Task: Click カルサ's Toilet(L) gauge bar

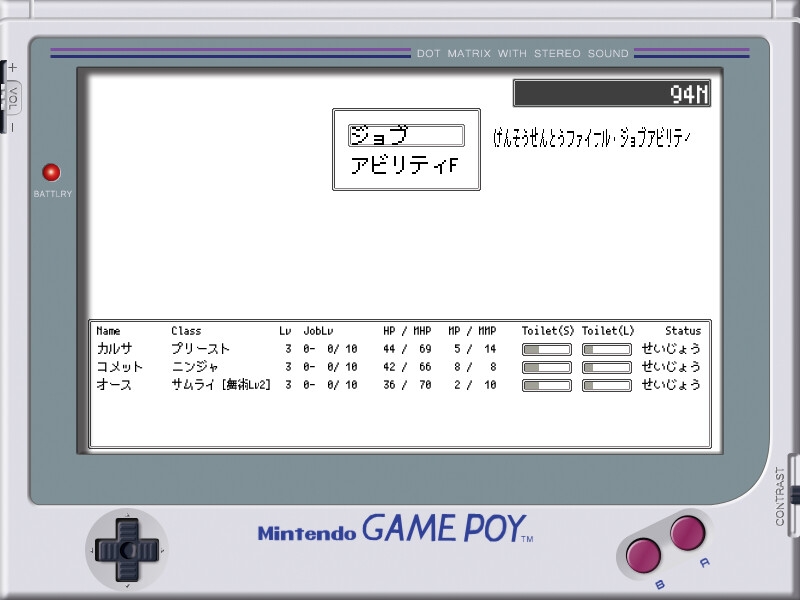Action: (607, 349)
